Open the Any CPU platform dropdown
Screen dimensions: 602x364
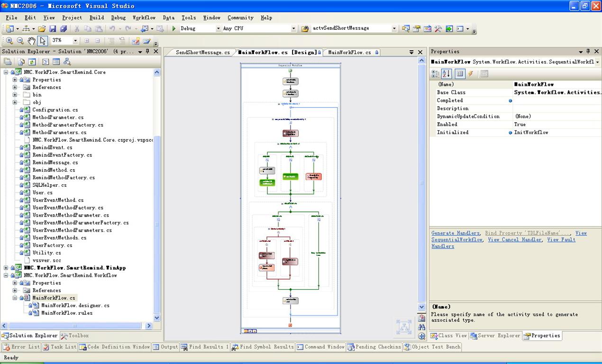point(293,28)
